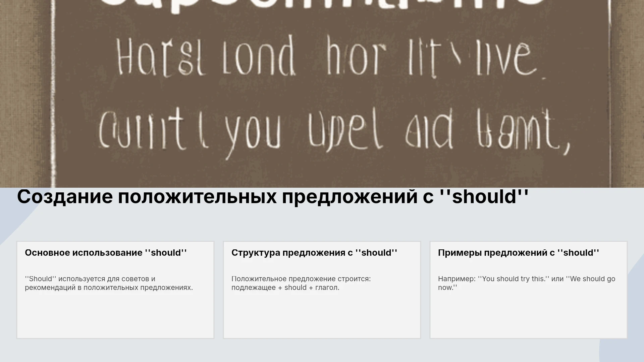Screen dimensions: 644x362
Task: Click the text "подлежащее + should + глагол."
Action: click(x=285, y=288)
